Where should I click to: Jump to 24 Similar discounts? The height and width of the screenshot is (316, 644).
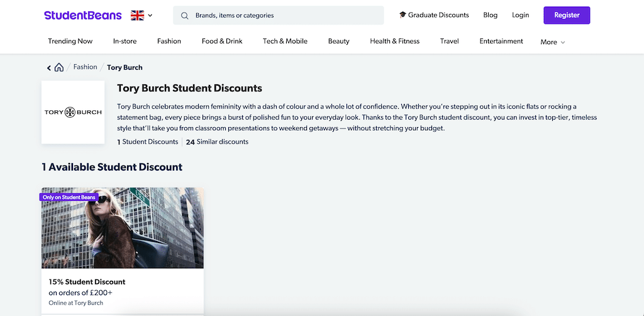click(217, 142)
